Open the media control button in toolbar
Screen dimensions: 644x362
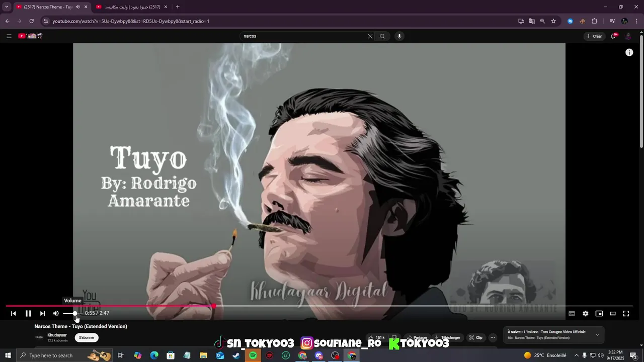click(612, 21)
